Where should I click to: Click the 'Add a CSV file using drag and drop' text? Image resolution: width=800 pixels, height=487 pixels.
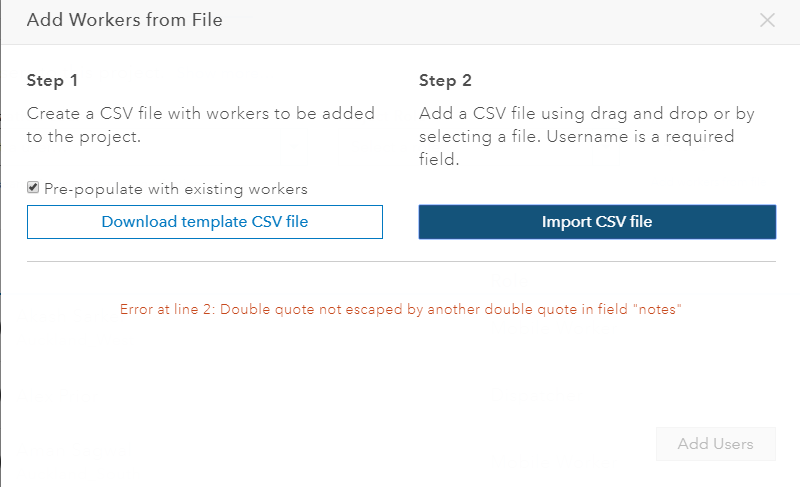(586, 114)
